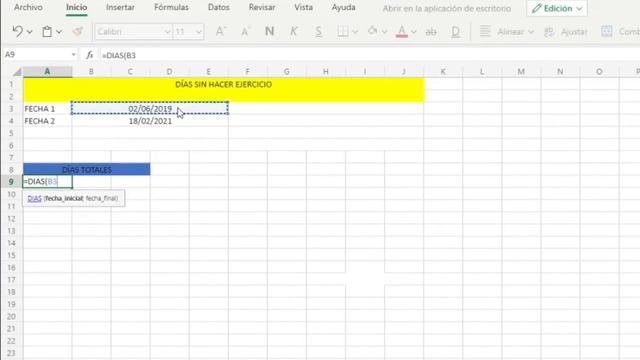
Task: Open the Ayuda tab
Action: click(x=343, y=7)
